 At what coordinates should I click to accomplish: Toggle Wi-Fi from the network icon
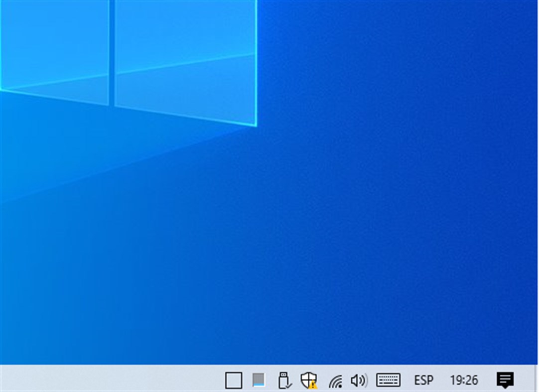pyautogui.click(x=336, y=381)
